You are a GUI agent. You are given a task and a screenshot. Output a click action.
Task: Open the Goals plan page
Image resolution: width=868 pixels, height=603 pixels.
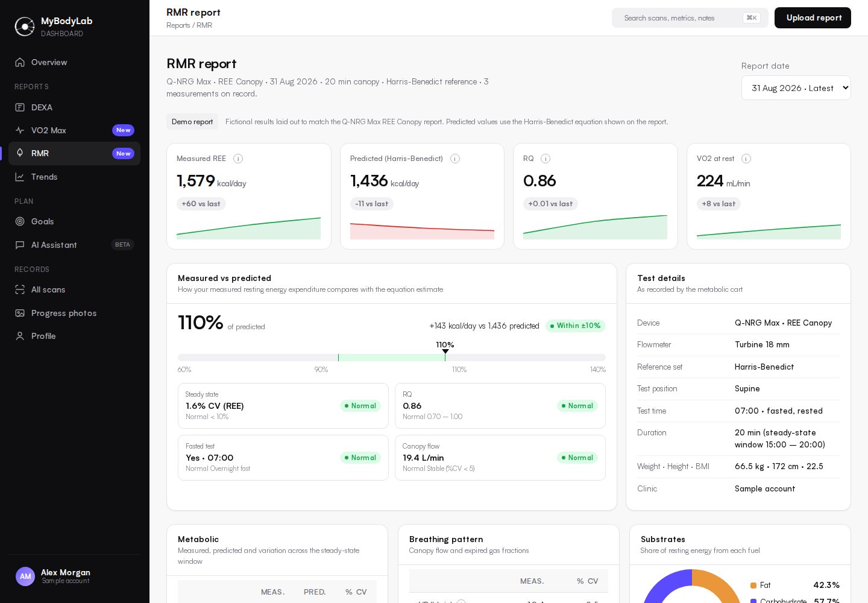[x=74, y=221]
